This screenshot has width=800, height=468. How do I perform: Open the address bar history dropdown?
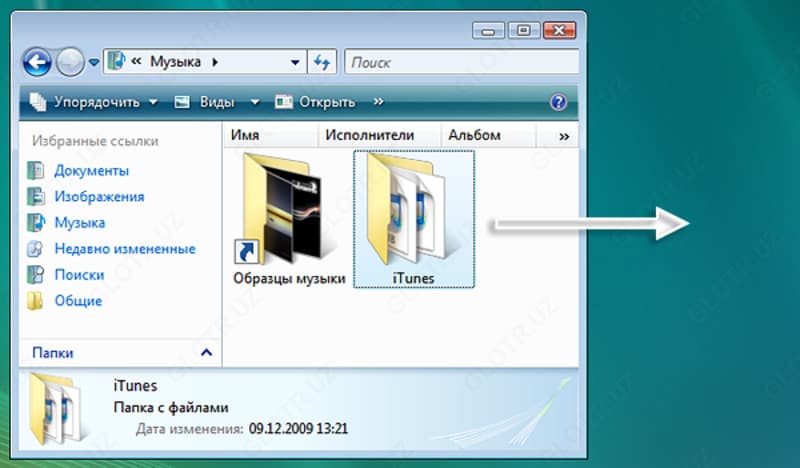point(295,62)
